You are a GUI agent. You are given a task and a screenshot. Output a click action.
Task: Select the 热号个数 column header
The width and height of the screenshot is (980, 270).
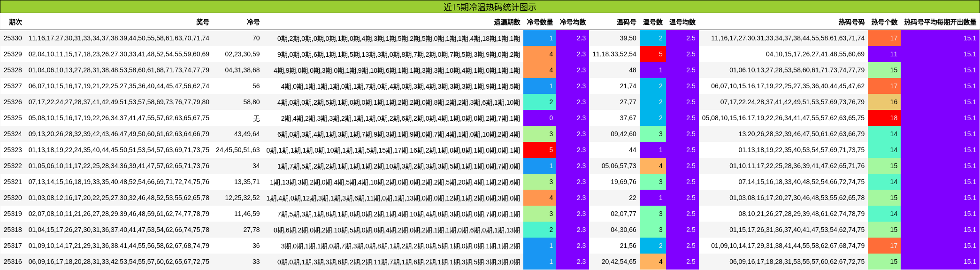[884, 22]
